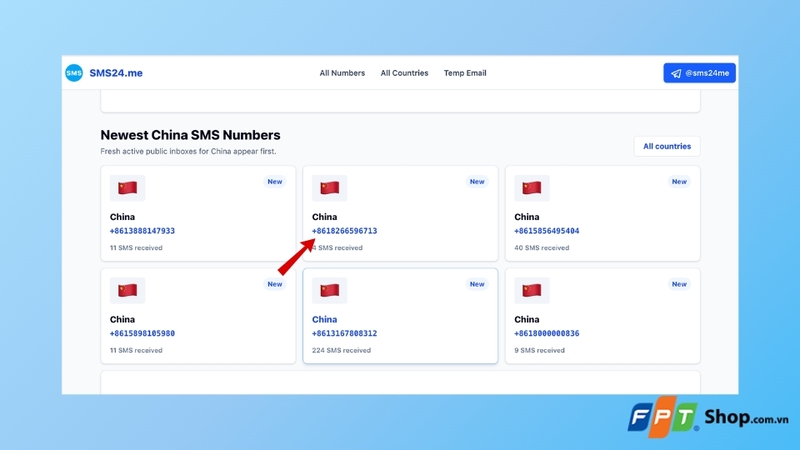Click China label above +8618000000836

tap(527, 319)
